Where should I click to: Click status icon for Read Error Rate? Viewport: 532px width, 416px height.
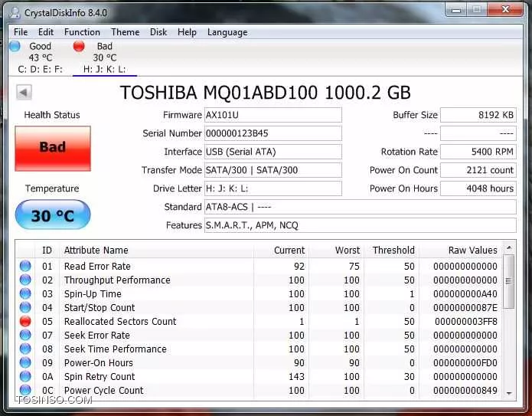(x=25, y=266)
